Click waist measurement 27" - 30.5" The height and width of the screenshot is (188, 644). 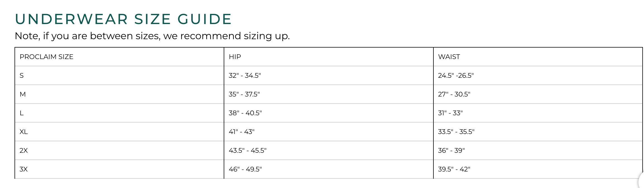click(x=454, y=94)
